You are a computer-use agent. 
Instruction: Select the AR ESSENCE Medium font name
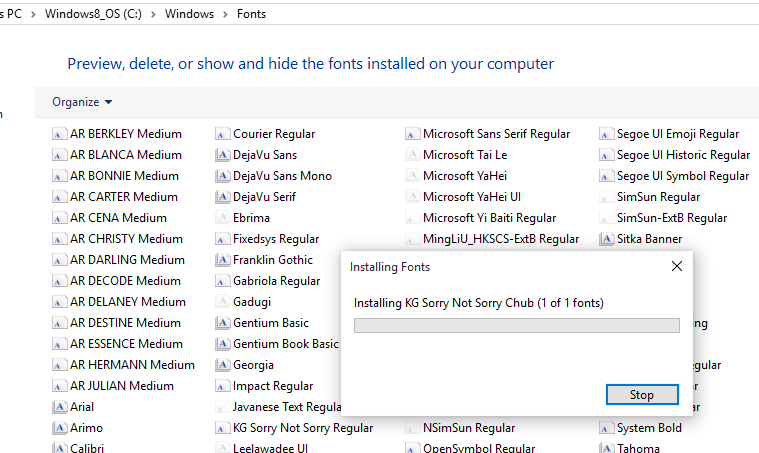tap(126, 344)
